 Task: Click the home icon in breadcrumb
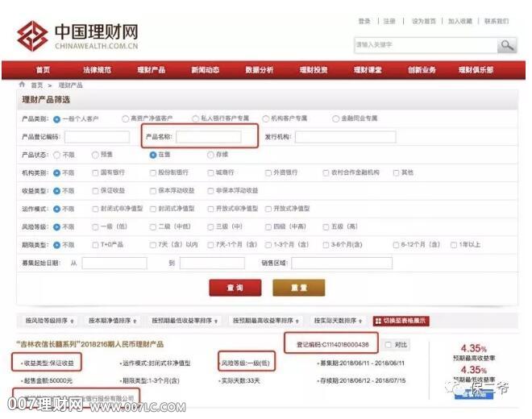pos(22,85)
